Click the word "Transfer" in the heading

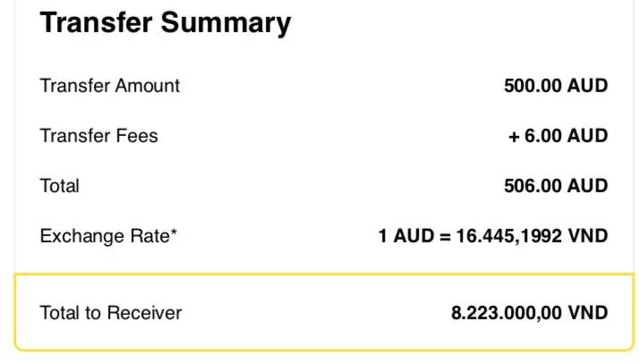pos(97,22)
